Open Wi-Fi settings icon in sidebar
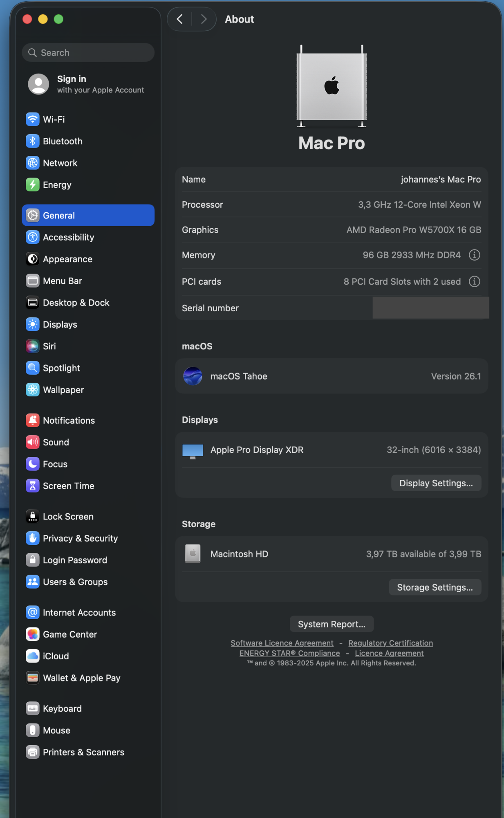Viewport: 504px width, 818px height. (33, 119)
